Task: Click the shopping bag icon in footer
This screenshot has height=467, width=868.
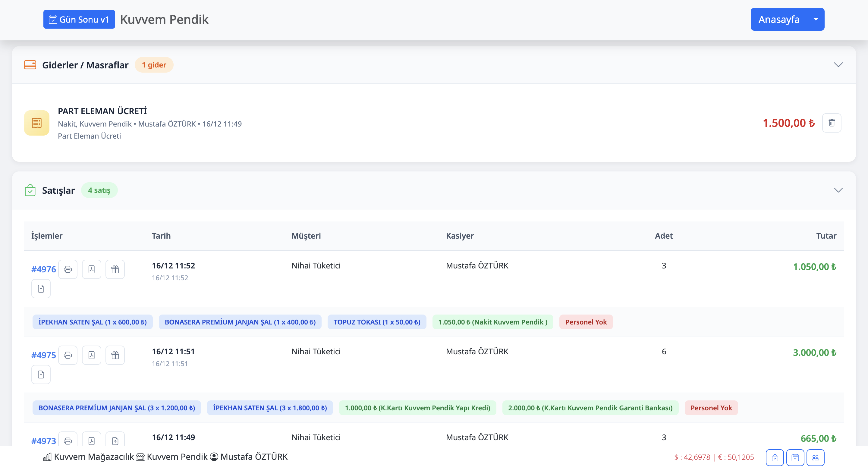Action: click(775, 458)
